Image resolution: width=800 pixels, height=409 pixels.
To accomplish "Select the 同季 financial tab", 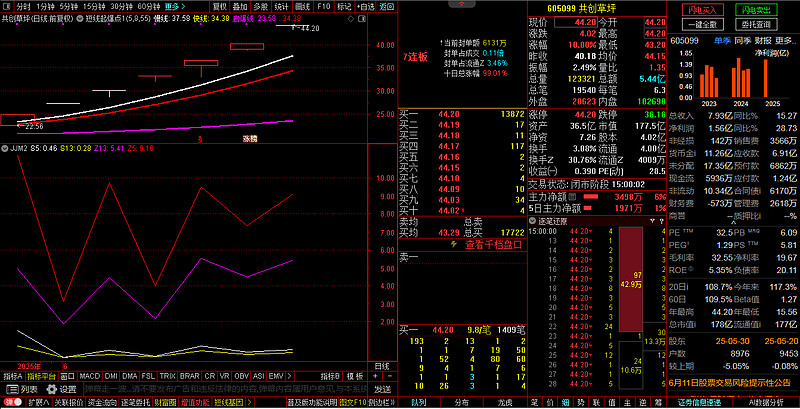I will (742, 40).
